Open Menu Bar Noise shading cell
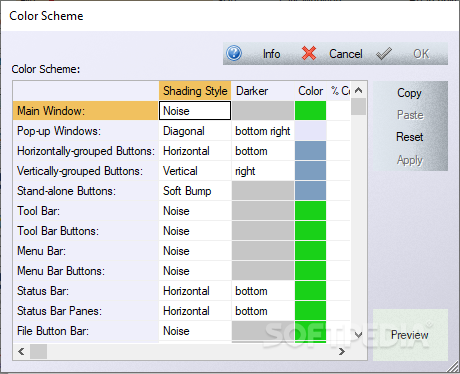This screenshot has width=460, height=374. click(x=195, y=251)
